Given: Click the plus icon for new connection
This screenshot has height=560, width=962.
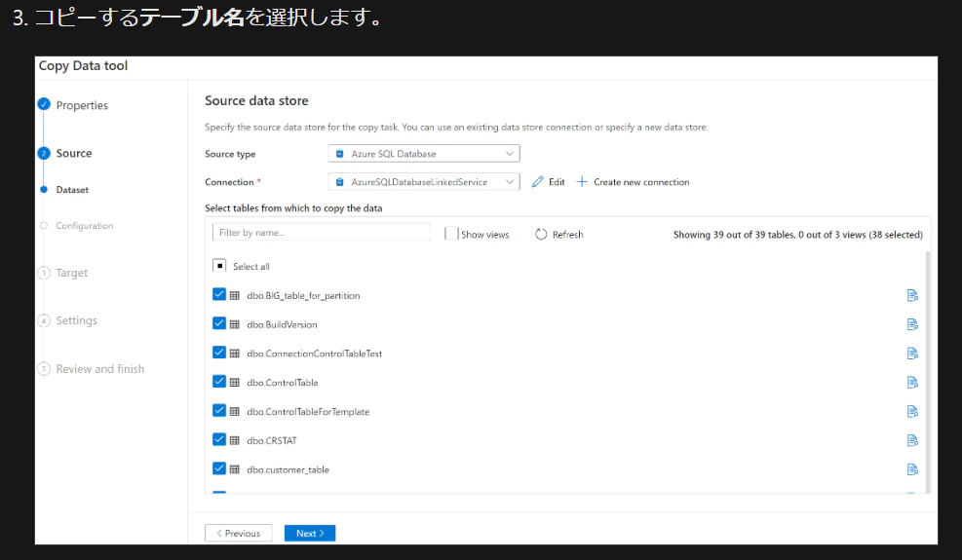Looking at the screenshot, I should [x=582, y=182].
